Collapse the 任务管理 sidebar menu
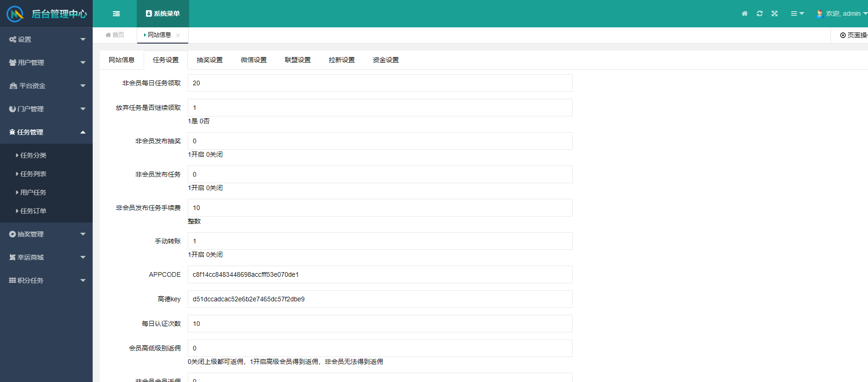Image resolution: width=868 pixels, height=382 pixels. point(46,132)
